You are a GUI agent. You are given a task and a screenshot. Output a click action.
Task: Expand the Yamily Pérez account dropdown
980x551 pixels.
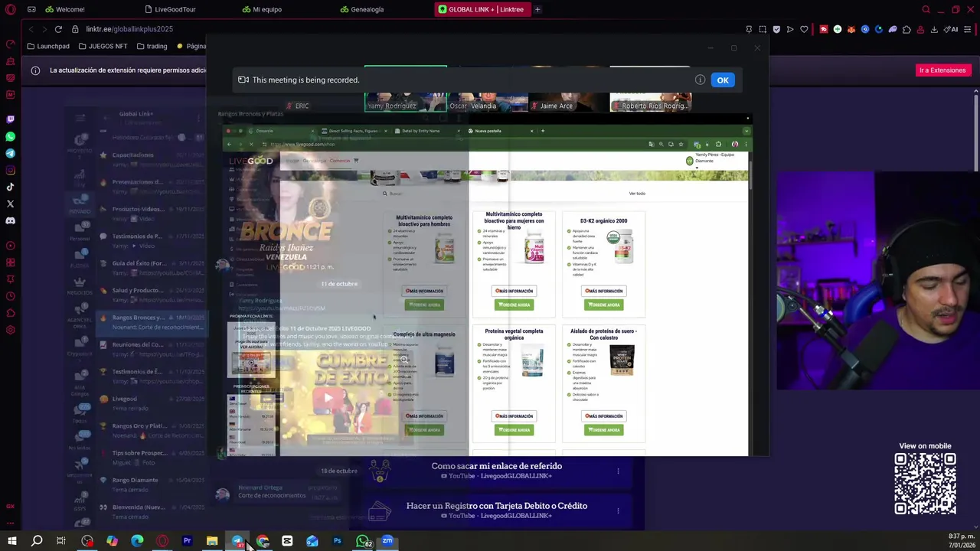[x=697, y=168]
